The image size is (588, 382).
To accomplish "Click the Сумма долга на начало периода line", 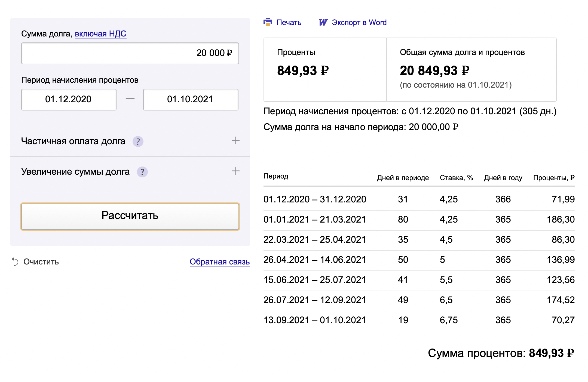I will click(x=361, y=127).
